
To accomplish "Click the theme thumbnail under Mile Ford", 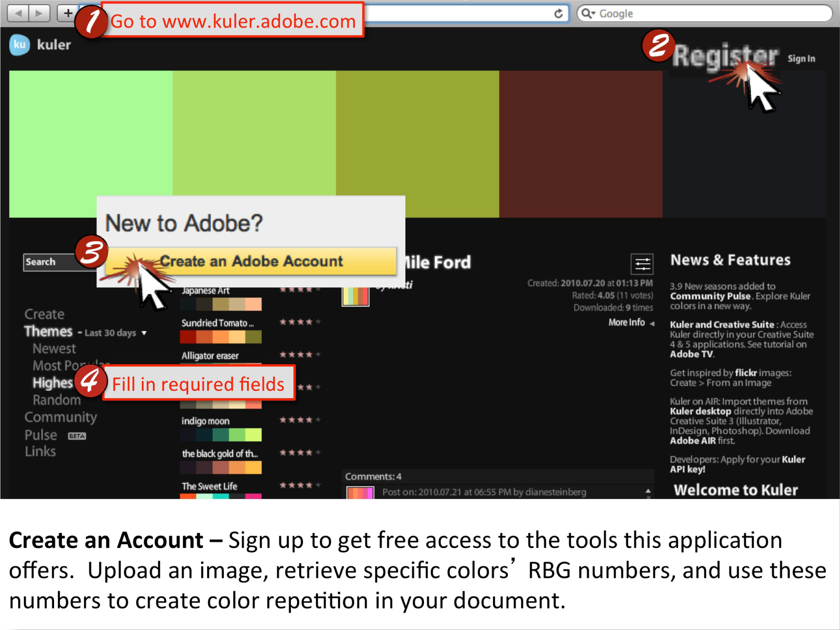I will click(x=355, y=297).
